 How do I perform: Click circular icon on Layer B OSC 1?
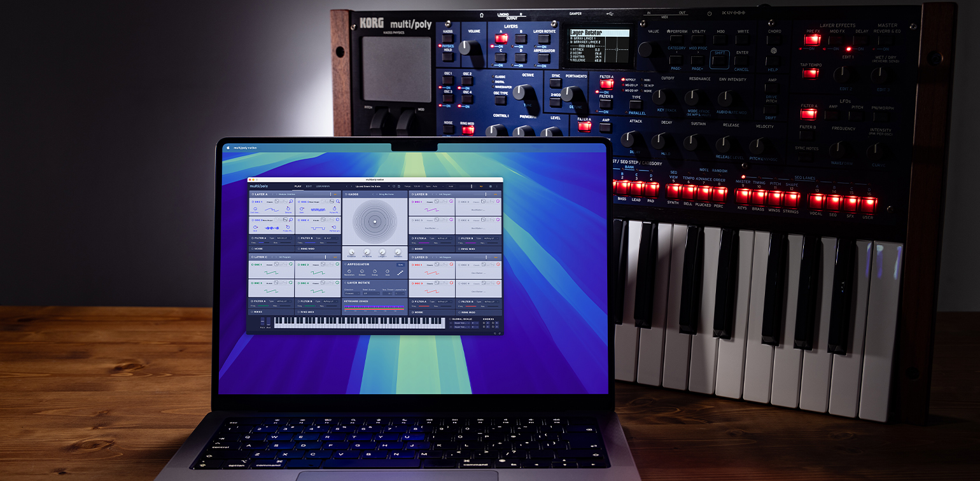click(x=451, y=201)
